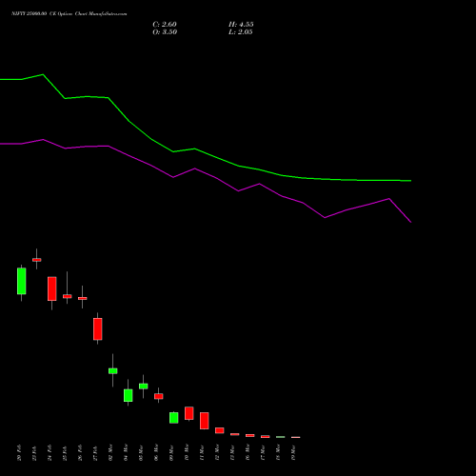This screenshot has width=476, height=476.
Task: Select the red candlestick for 27 Feb
Action: (x=98, y=329)
